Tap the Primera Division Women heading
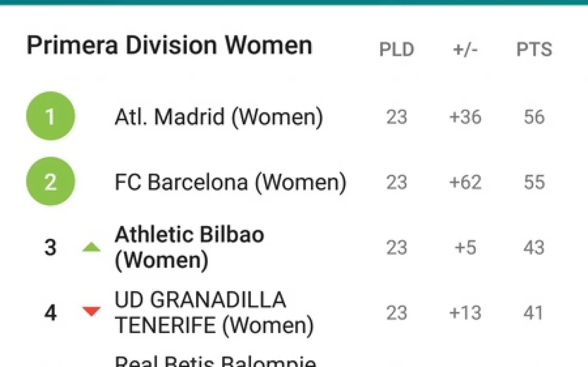The image size is (588, 367). click(169, 45)
